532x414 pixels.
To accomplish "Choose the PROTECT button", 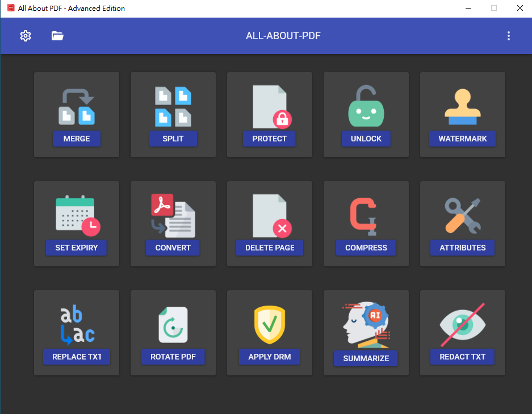I will click(x=269, y=139).
